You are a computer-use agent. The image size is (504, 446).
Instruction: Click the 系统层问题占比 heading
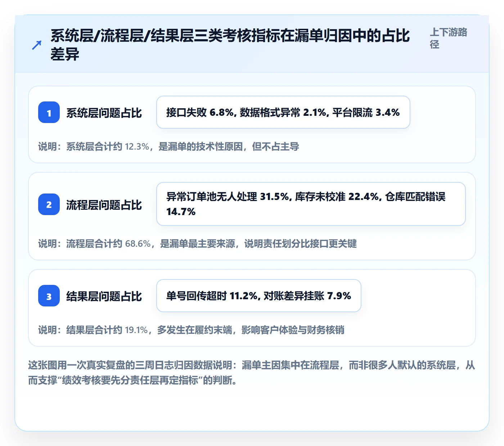(104, 113)
